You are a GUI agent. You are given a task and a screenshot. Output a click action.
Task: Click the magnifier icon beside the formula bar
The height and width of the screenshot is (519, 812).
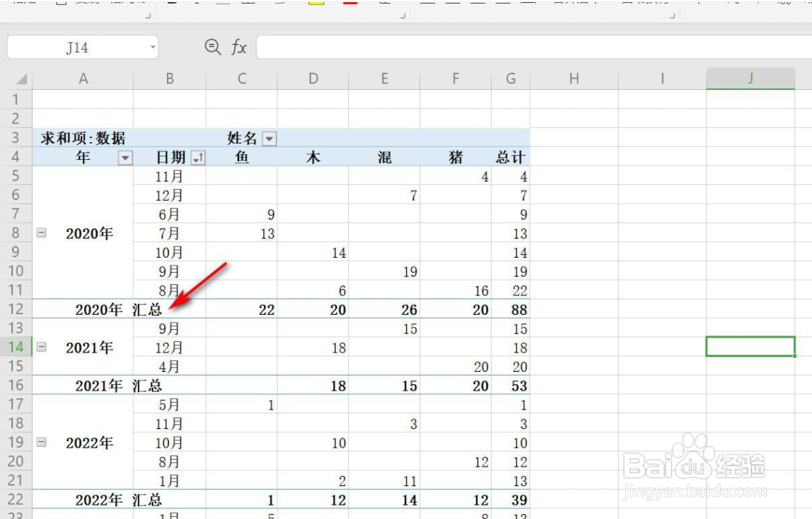210,49
